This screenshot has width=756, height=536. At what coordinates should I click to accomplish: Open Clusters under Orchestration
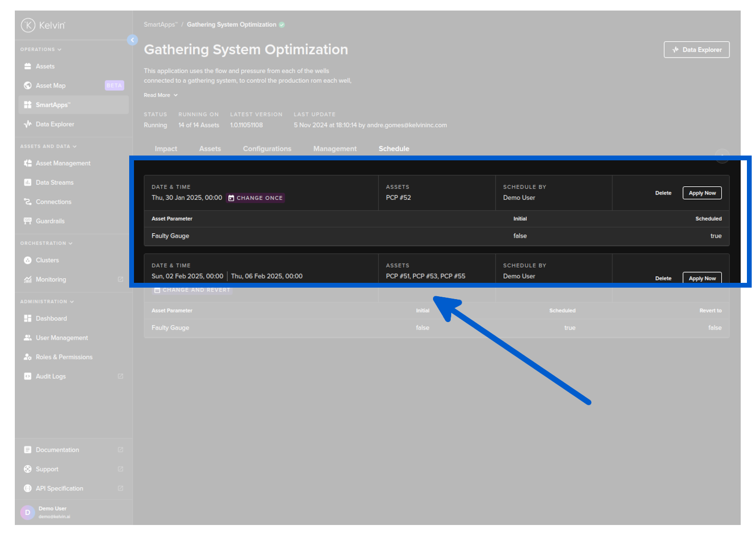tap(47, 260)
